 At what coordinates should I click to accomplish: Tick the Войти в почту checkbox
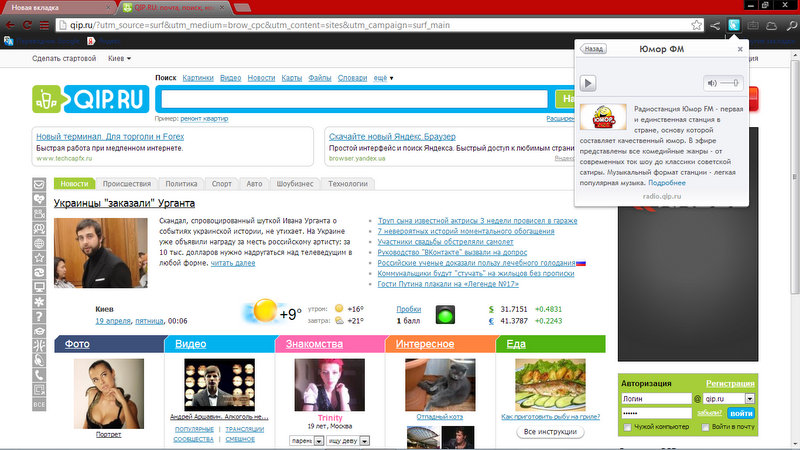[x=705, y=427]
